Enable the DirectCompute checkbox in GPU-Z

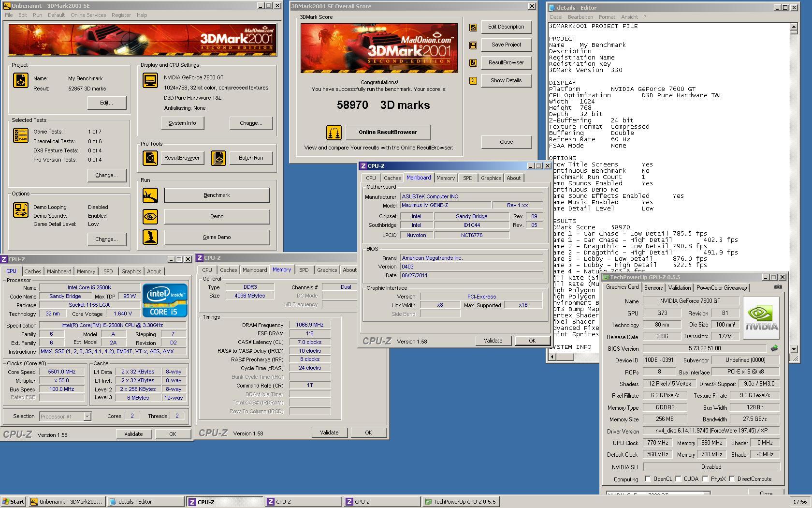pos(732,479)
